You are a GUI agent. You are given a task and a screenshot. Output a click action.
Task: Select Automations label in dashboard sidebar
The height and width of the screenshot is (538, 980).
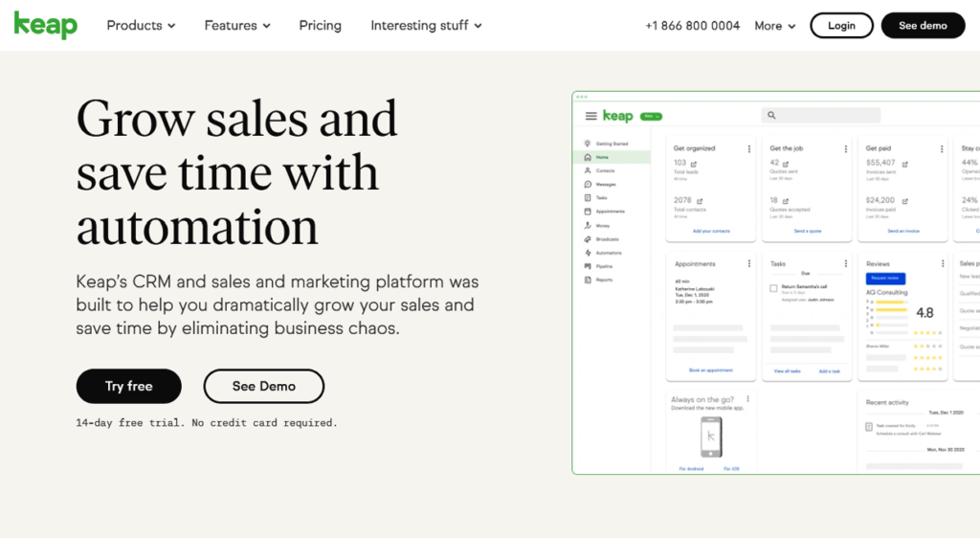pos(609,253)
